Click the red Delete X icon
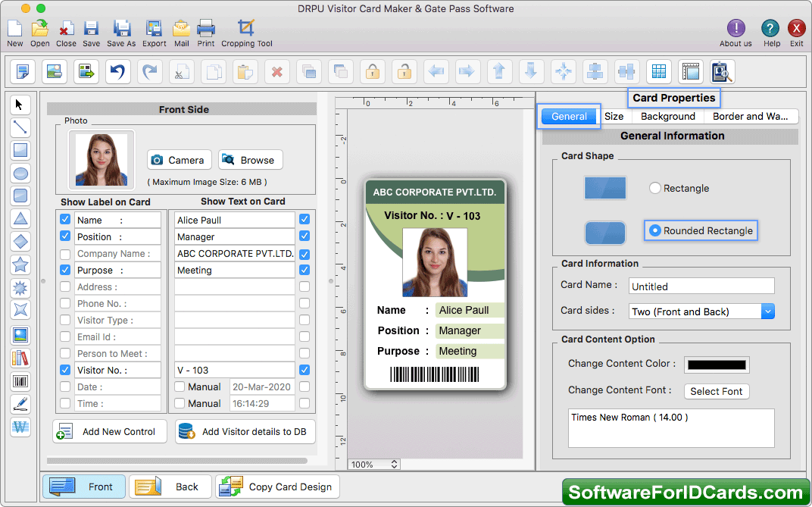This screenshot has height=507, width=812. tap(277, 71)
